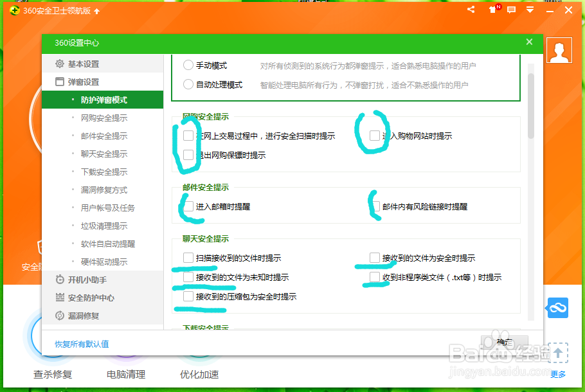Open 基本设置 section with gear icon
This screenshot has width=585, height=392.
[103, 64]
